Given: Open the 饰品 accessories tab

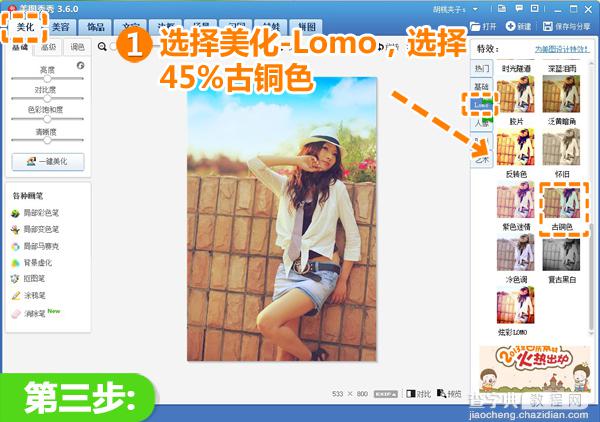Looking at the screenshot, I should tap(96, 27).
